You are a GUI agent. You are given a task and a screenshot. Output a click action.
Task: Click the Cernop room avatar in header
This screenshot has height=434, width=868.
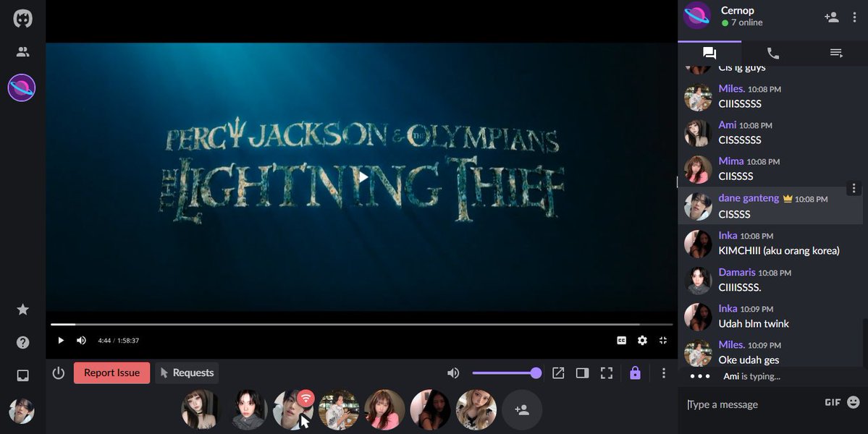(697, 15)
